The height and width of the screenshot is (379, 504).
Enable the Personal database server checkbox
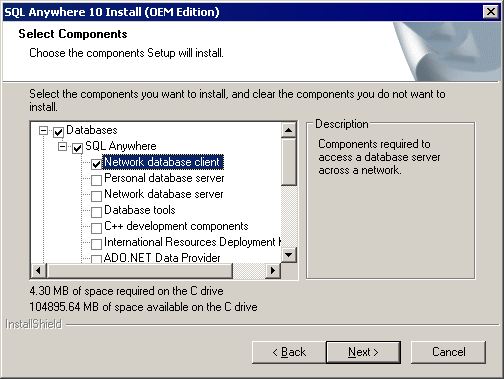96,180
